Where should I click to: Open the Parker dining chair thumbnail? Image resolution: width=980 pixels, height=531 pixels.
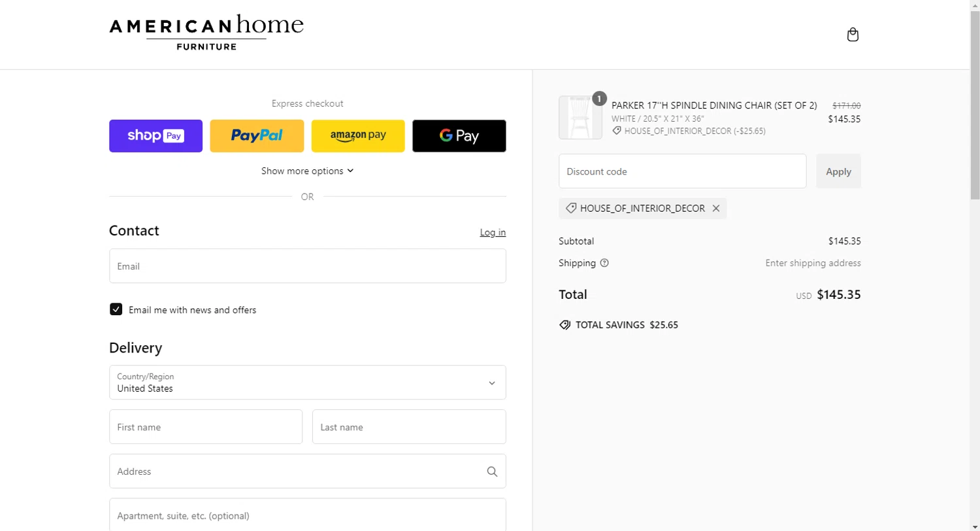pyautogui.click(x=580, y=118)
